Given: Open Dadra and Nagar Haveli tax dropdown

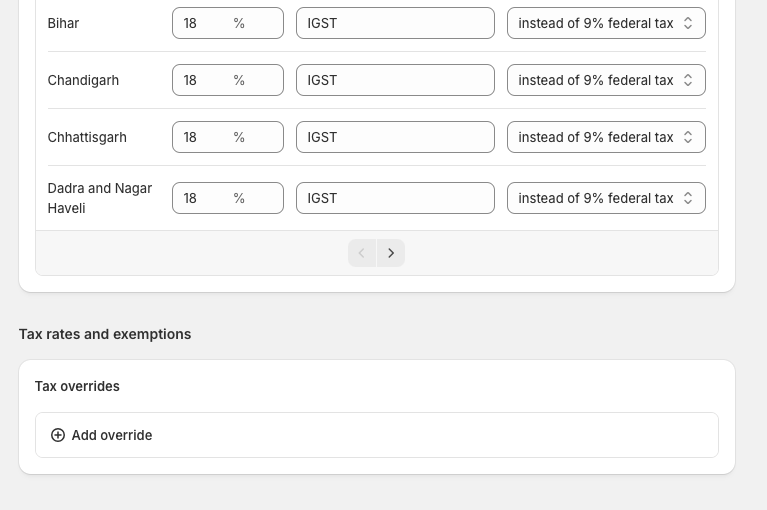Looking at the screenshot, I should tap(605, 198).
